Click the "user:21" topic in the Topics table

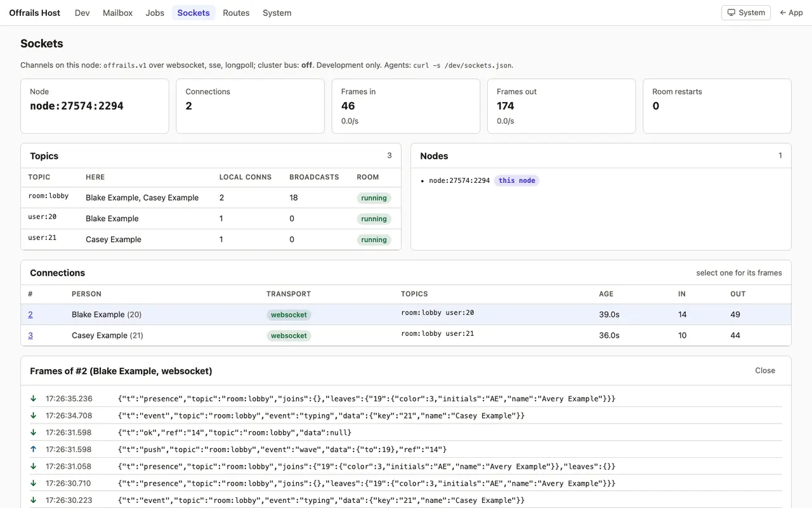(x=43, y=238)
